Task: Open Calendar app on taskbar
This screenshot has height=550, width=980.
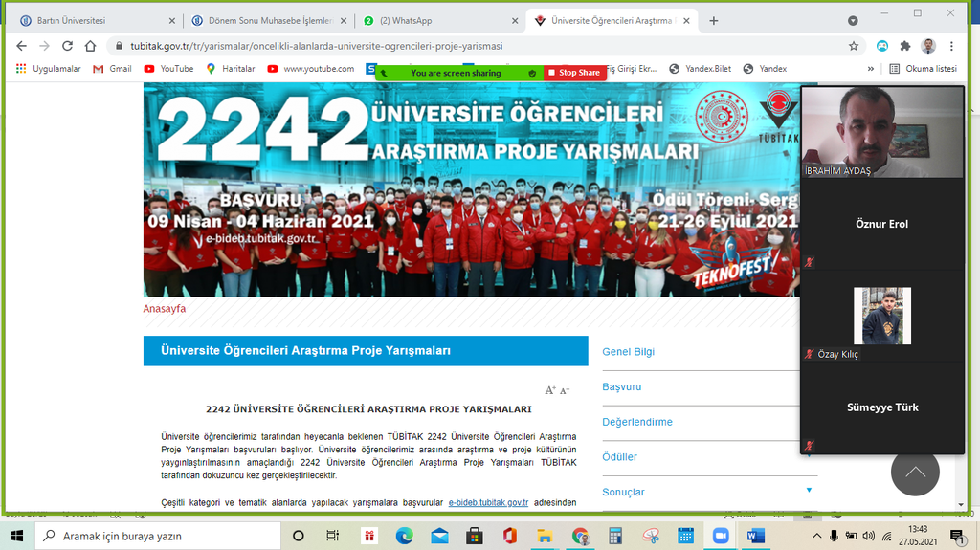Action: tap(685, 536)
